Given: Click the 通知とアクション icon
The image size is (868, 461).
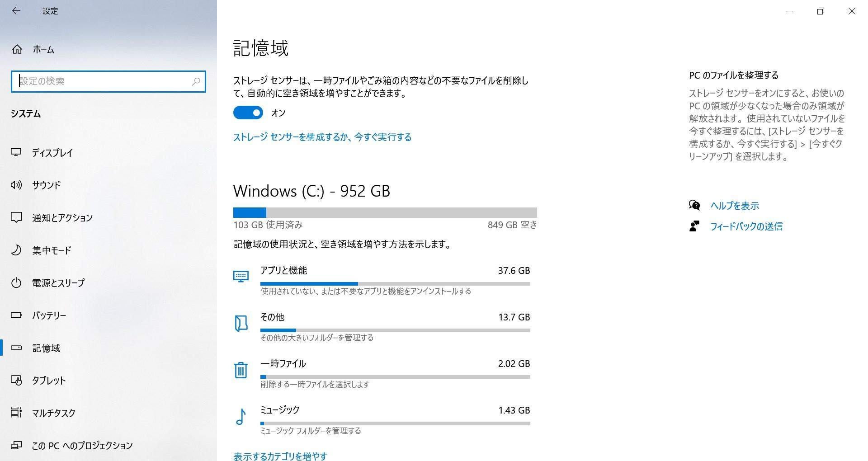Looking at the screenshot, I should (x=17, y=217).
